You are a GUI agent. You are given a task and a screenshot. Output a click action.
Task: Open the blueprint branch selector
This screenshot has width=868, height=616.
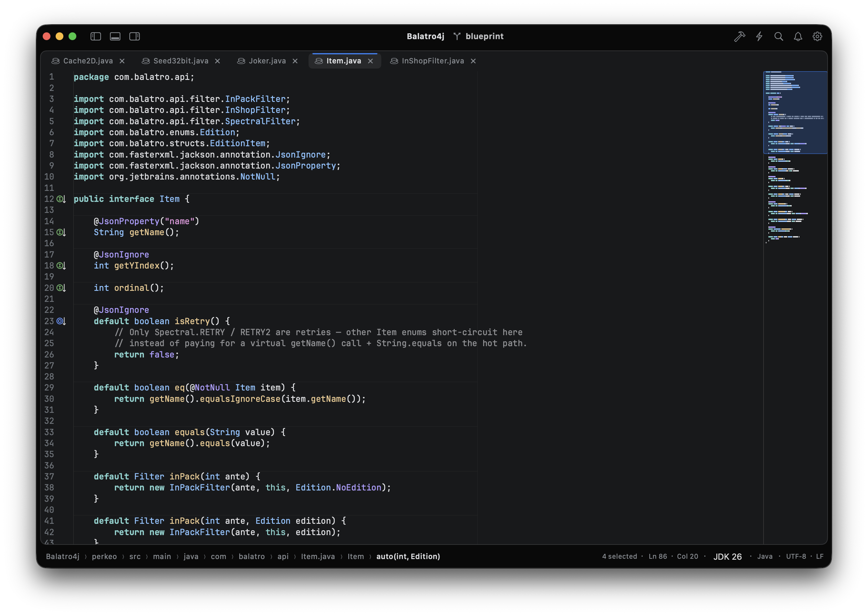point(484,37)
